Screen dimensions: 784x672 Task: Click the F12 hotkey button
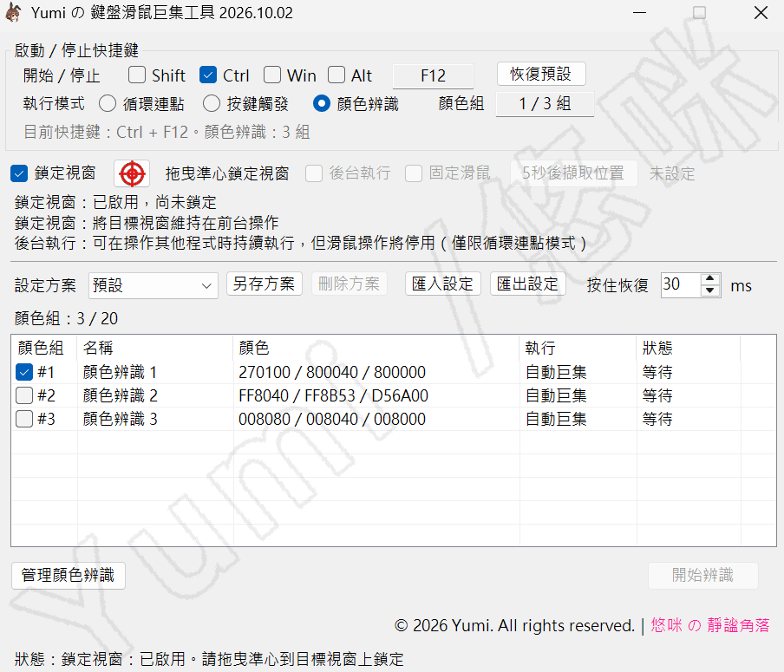433,75
